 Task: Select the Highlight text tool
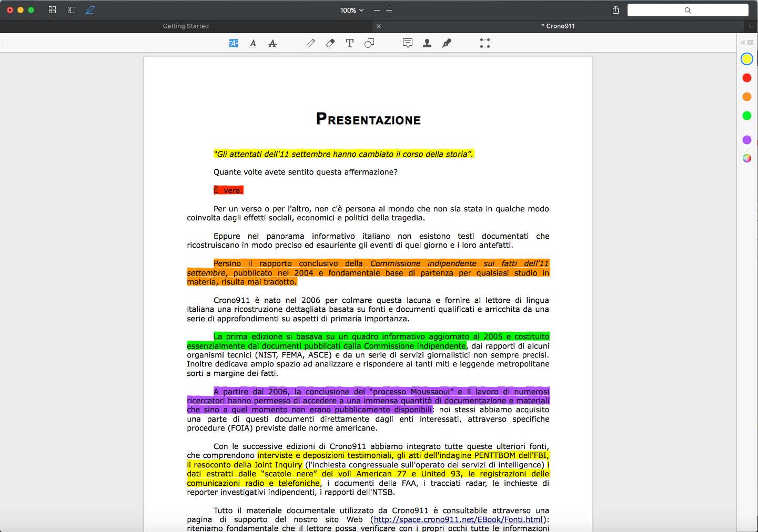coord(234,43)
